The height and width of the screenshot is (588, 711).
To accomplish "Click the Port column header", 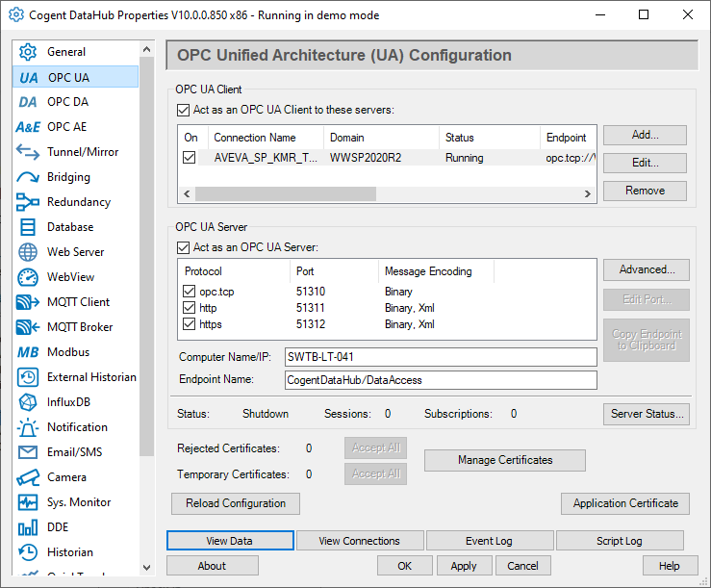I will tap(334, 271).
